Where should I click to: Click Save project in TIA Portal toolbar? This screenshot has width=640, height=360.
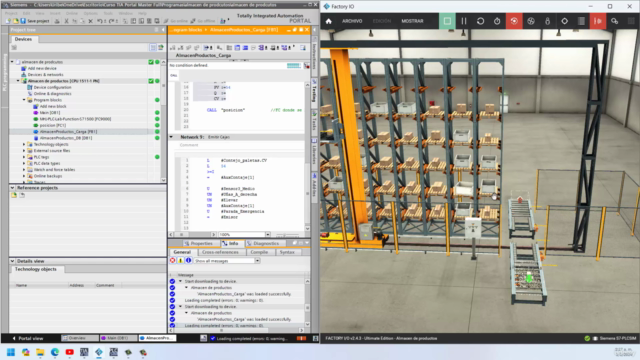click(x=35, y=21)
